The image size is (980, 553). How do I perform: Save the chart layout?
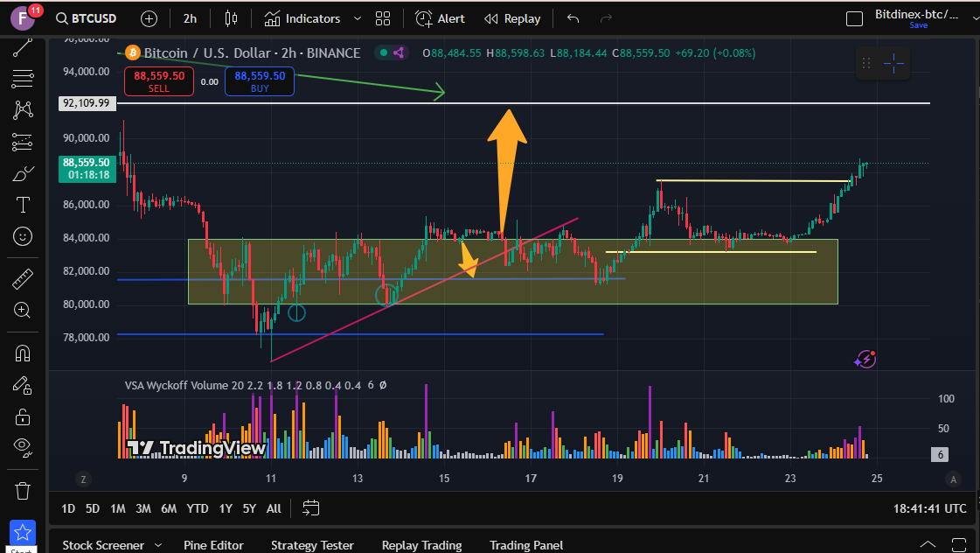pos(918,25)
